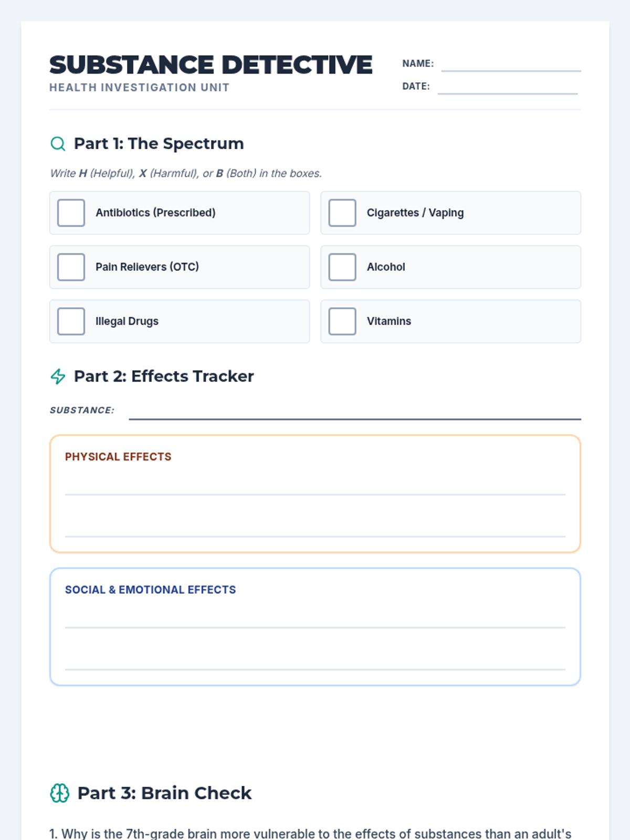This screenshot has width=630, height=840.
Task: Tick the Vitamins answer box
Action: 342,321
